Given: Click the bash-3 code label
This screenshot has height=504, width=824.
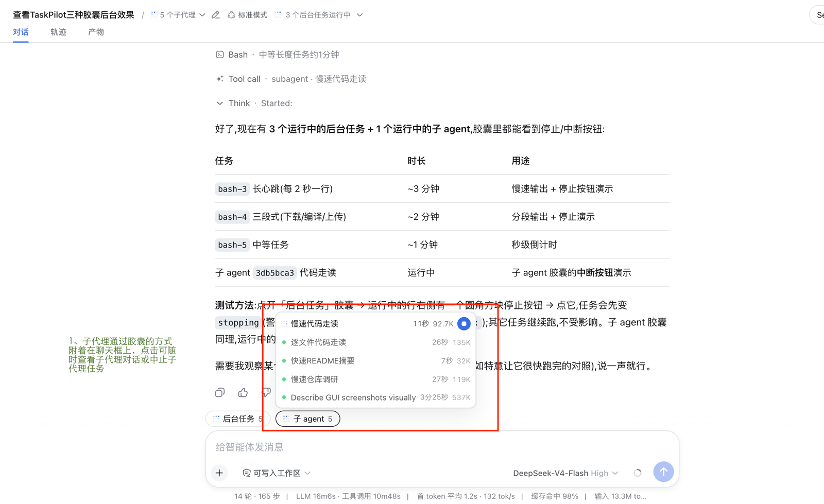Looking at the screenshot, I should click(x=232, y=189).
